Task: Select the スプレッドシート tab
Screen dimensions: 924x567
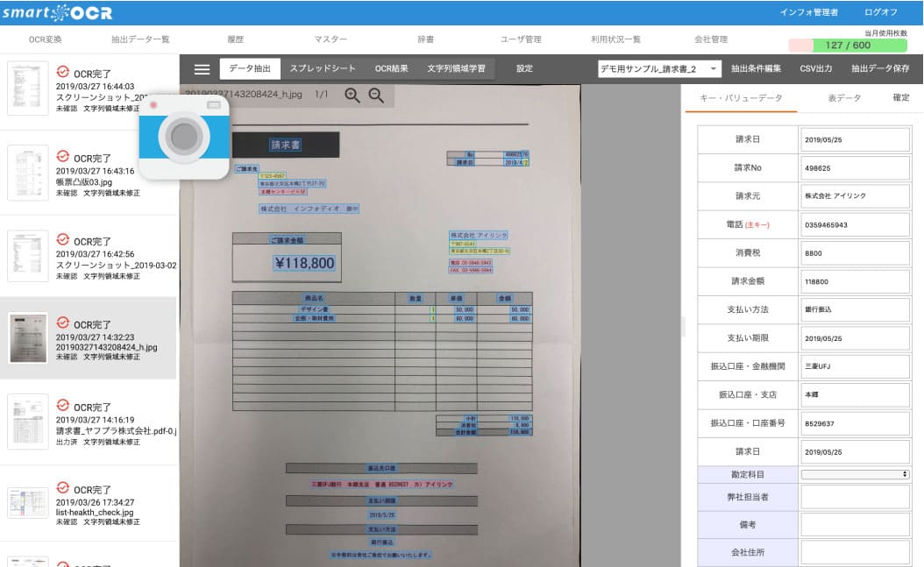Action: point(323,69)
